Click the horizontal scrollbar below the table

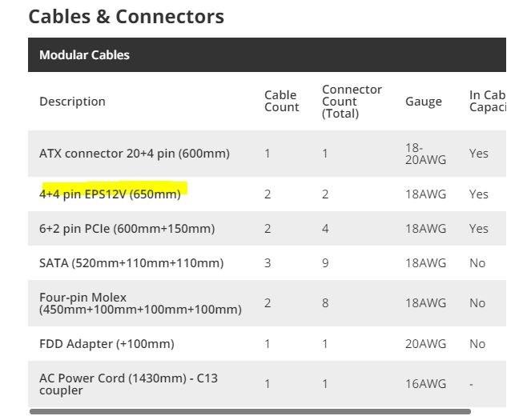click(250, 411)
